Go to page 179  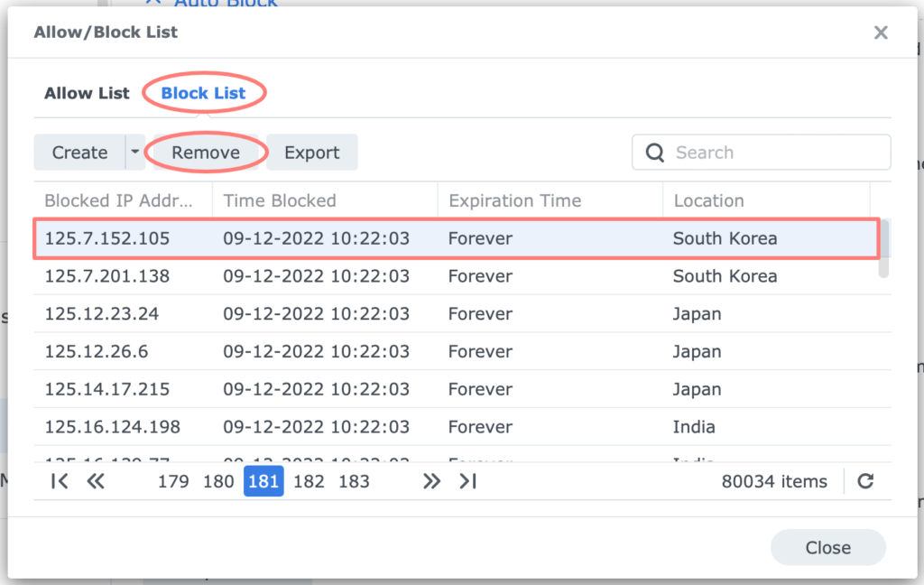click(x=173, y=481)
